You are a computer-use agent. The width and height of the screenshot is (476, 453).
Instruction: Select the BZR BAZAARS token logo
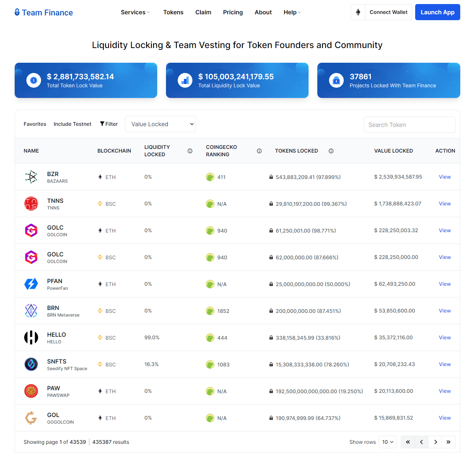(x=31, y=176)
